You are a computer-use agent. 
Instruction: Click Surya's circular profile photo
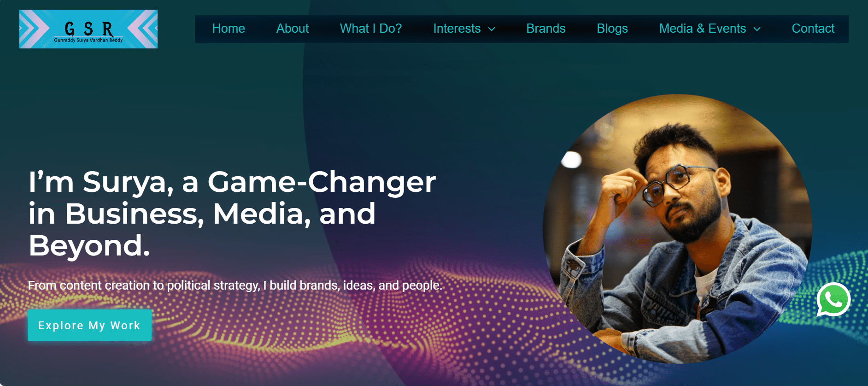(677, 229)
